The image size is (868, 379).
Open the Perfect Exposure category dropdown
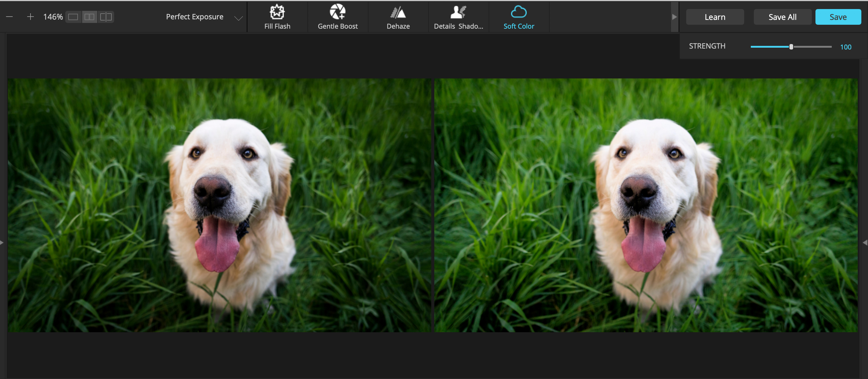click(x=238, y=18)
